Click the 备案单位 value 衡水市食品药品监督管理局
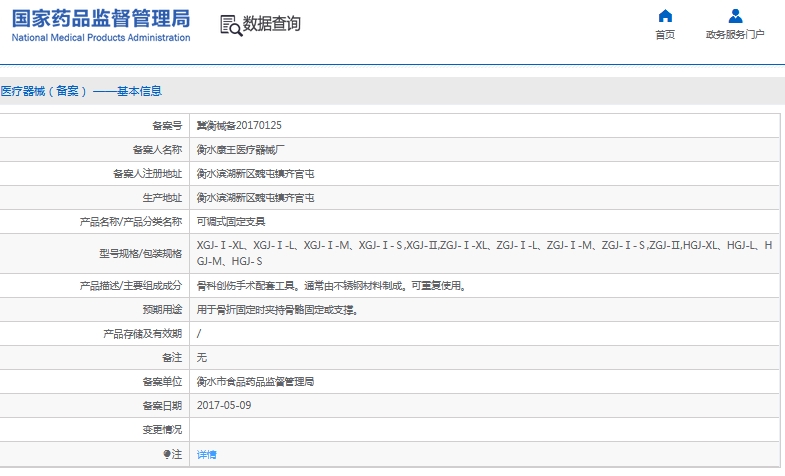Image resolution: width=785 pixels, height=476 pixels. 255,382
